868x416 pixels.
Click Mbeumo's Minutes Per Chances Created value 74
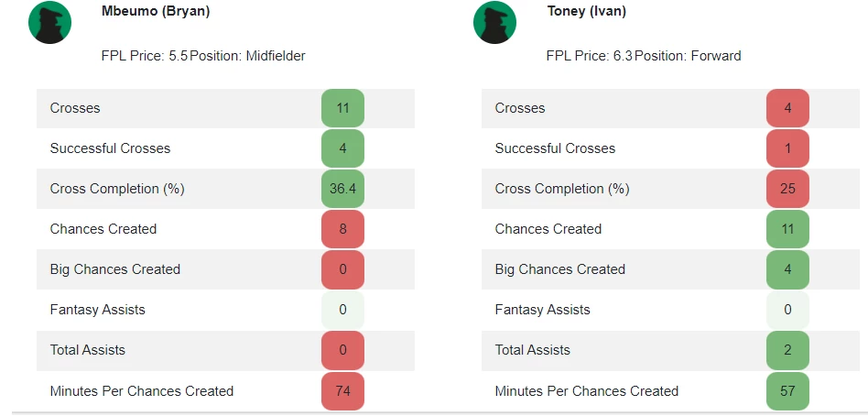(342, 391)
